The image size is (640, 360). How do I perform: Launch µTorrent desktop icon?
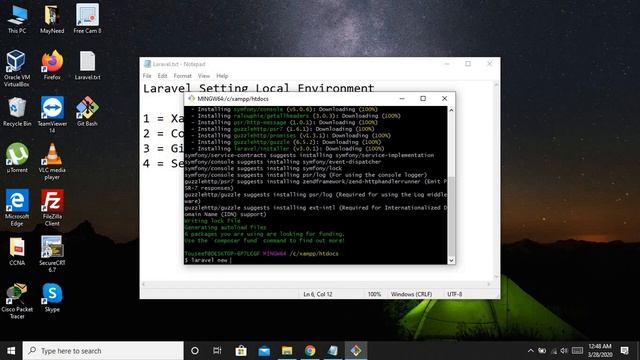(17, 158)
